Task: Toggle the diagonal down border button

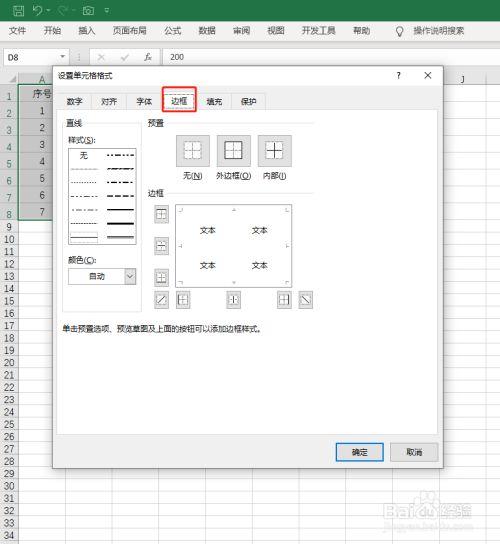Action: tap(306, 300)
